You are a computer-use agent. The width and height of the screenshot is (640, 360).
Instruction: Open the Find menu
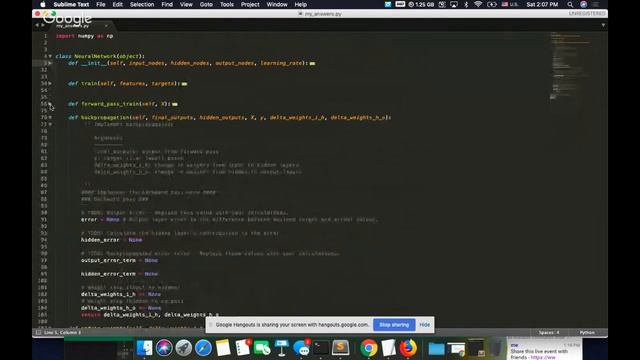(x=167, y=4)
